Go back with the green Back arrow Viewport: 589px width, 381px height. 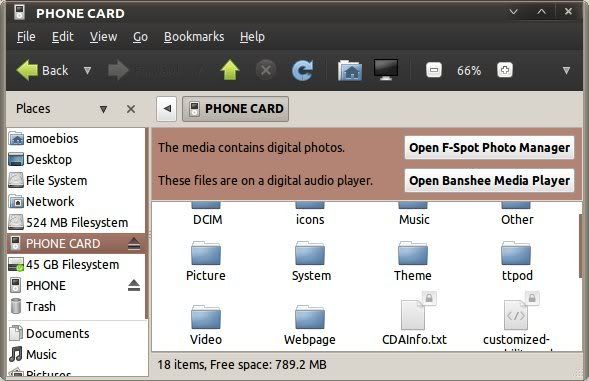(42, 70)
